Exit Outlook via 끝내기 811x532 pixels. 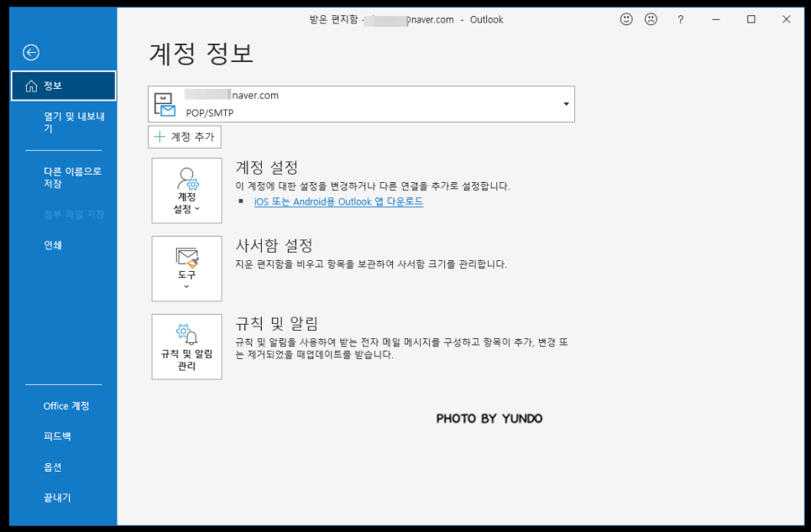pyautogui.click(x=57, y=498)
